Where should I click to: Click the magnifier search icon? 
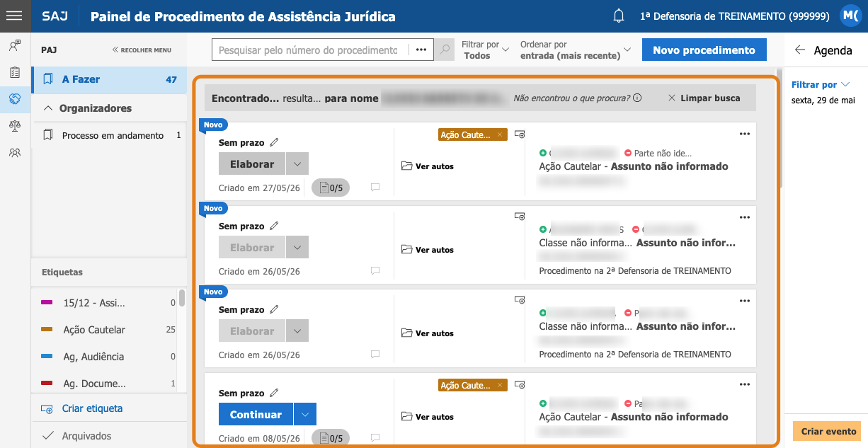445,50
